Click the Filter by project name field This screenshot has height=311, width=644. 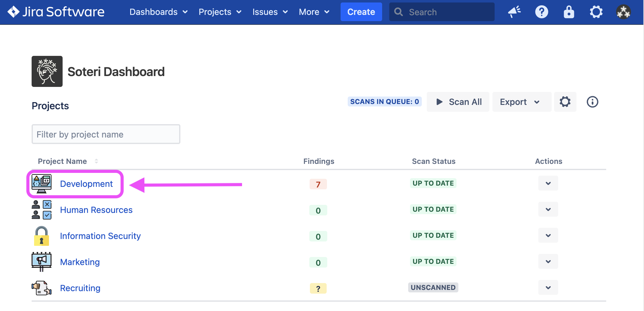[x=106, y=134]
